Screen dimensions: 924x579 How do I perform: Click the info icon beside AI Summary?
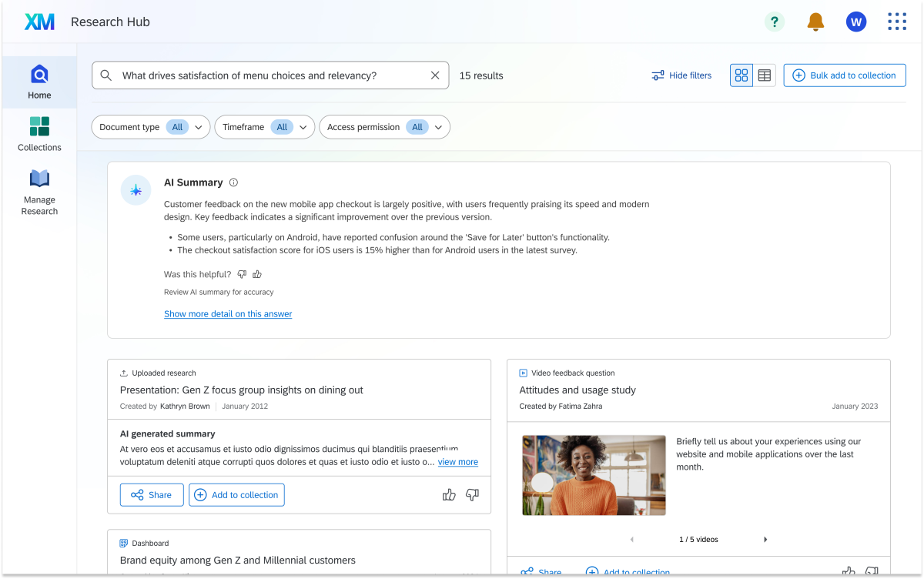point(233,182)
